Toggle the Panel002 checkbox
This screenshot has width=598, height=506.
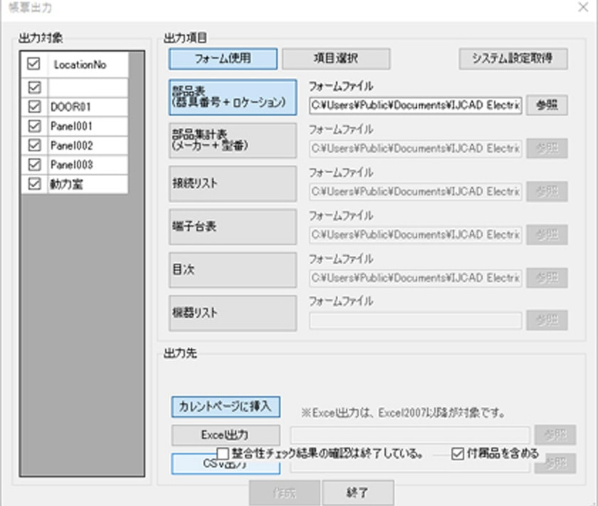click(x=34, y=145)
